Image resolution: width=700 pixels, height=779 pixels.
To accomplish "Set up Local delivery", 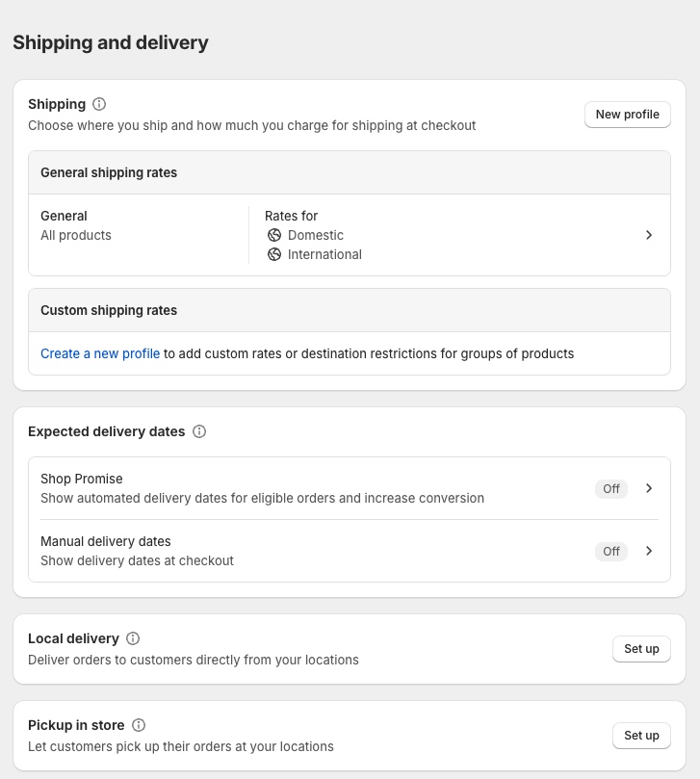I will (641, 649).
